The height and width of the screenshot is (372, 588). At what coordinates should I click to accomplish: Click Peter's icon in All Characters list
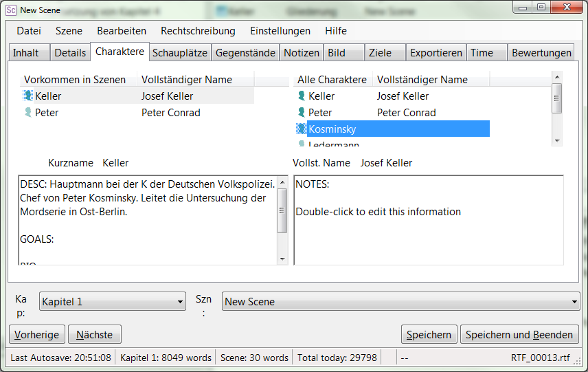point(302,113)
